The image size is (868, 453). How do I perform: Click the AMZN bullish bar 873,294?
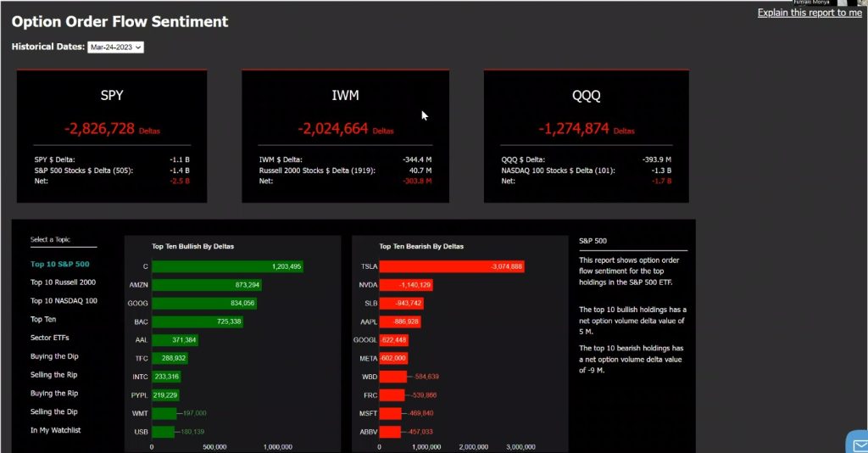pos(207,285)
